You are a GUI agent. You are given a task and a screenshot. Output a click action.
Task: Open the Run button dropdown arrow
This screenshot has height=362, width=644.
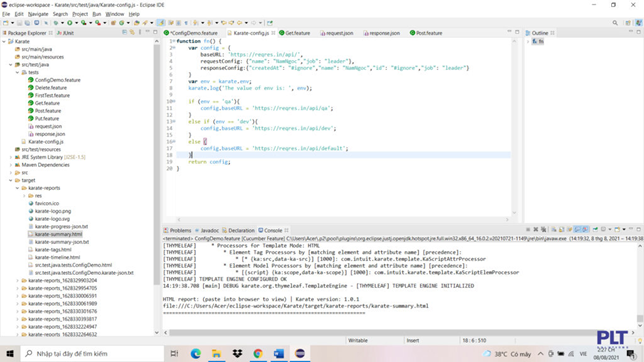pyautogui.click(x=76, y=23)
